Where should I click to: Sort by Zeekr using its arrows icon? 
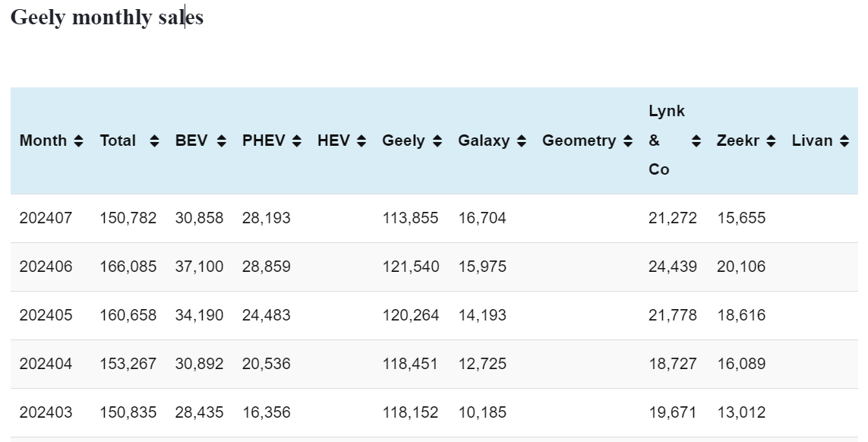point(771,141)
